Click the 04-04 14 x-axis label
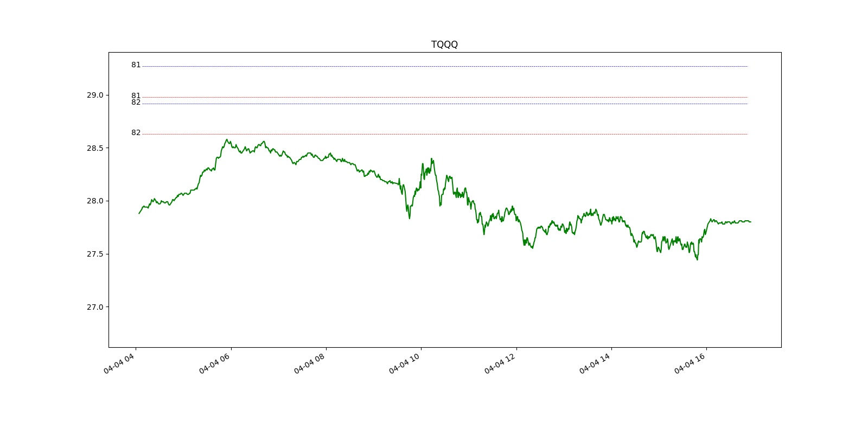 [x=595, y=363]
